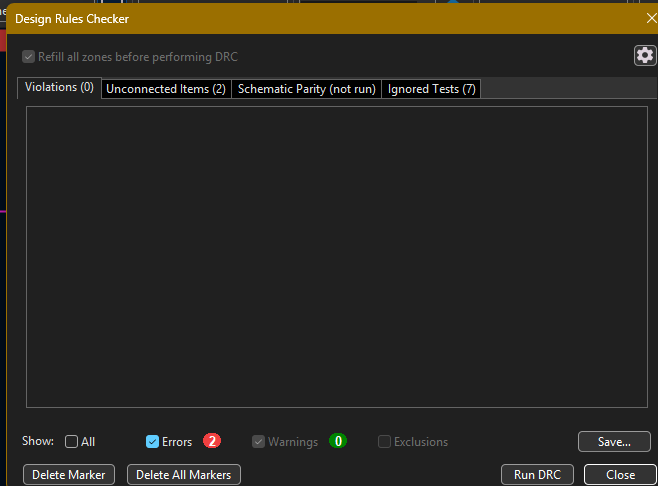Open the Unconnected Items (2) tab
This screenshot has height=486, width=658.
pos(166,89)
